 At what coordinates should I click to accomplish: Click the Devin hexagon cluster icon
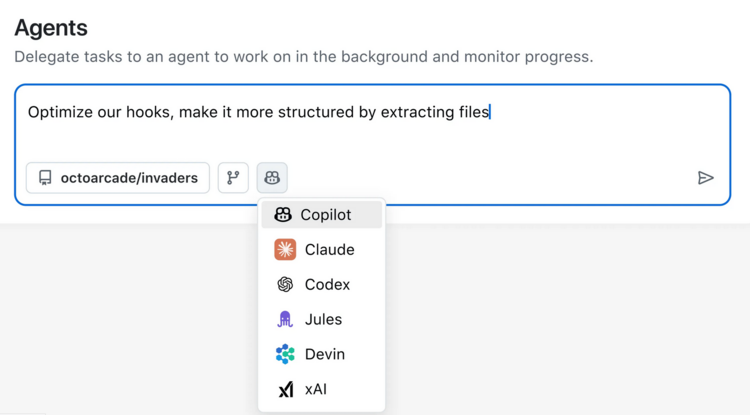(285, 354)
